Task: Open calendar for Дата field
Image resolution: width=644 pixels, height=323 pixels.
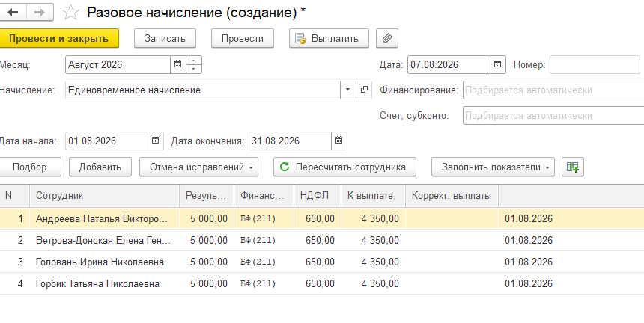Action: 497,64
